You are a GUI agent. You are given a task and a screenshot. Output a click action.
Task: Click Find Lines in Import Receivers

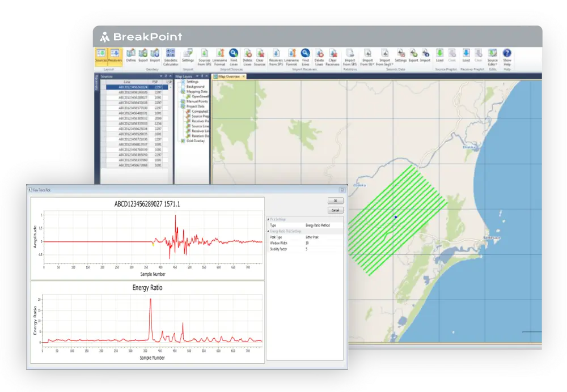[x=306, y=57]
